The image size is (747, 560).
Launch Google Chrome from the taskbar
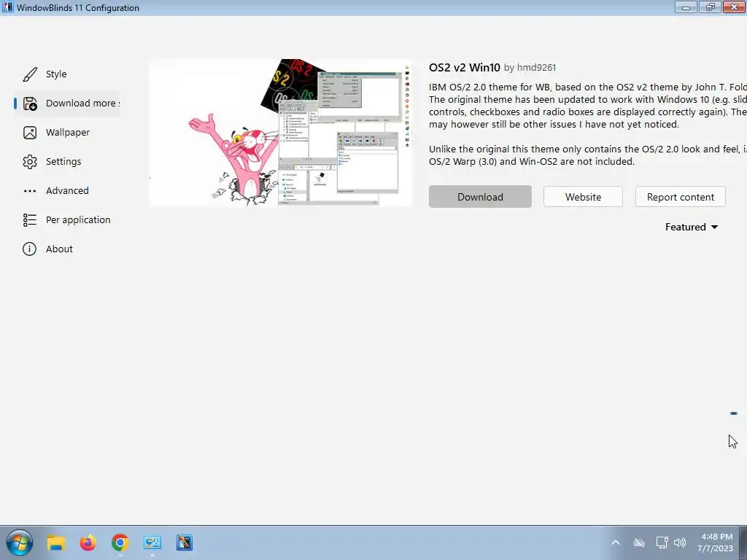120,542
